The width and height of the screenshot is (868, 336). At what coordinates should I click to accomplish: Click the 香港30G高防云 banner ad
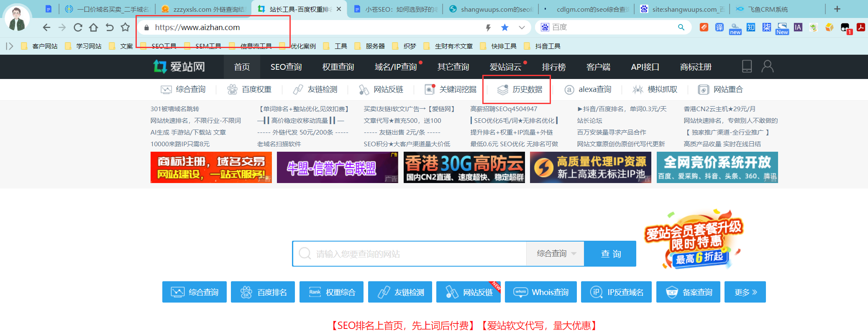464,168
